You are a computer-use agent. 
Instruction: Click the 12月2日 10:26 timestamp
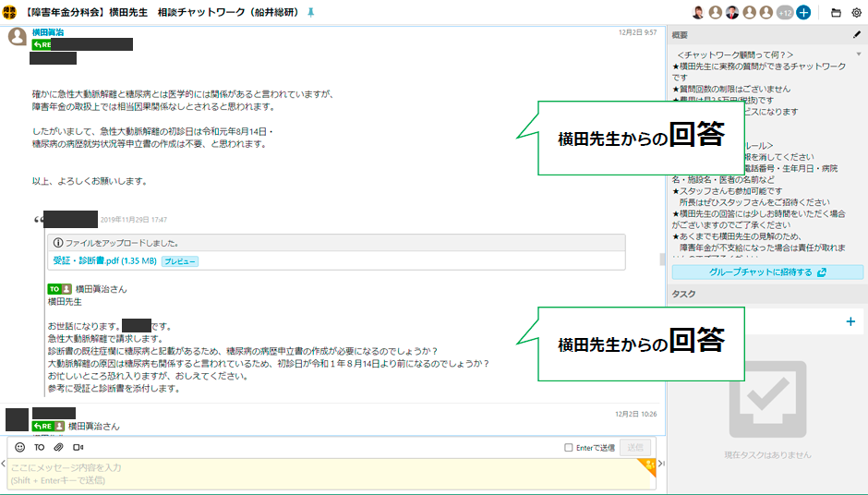click(x=636, y=414)
